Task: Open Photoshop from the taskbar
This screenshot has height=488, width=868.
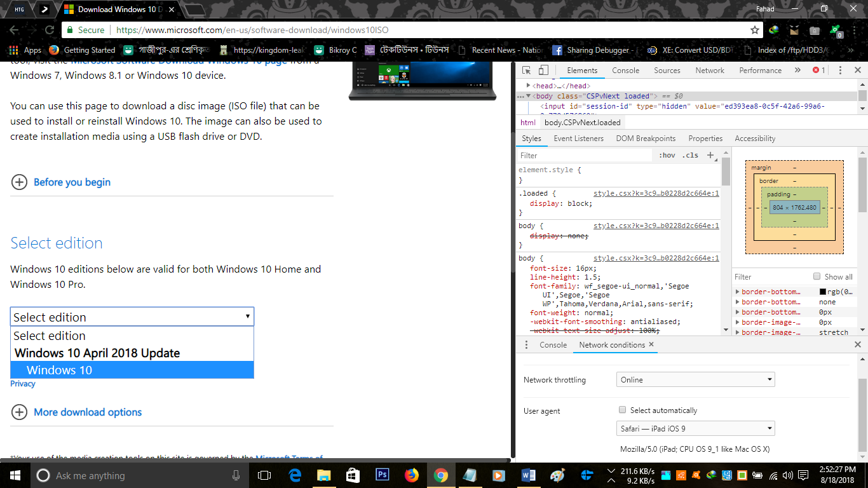Action: pos(383,475)
